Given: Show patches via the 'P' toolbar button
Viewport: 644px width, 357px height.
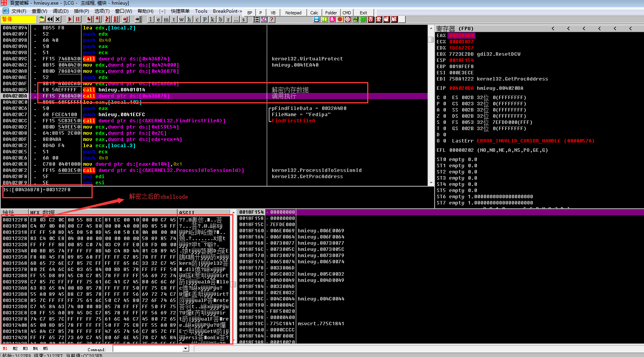Looking at the screenshot, I should [205, 19].
